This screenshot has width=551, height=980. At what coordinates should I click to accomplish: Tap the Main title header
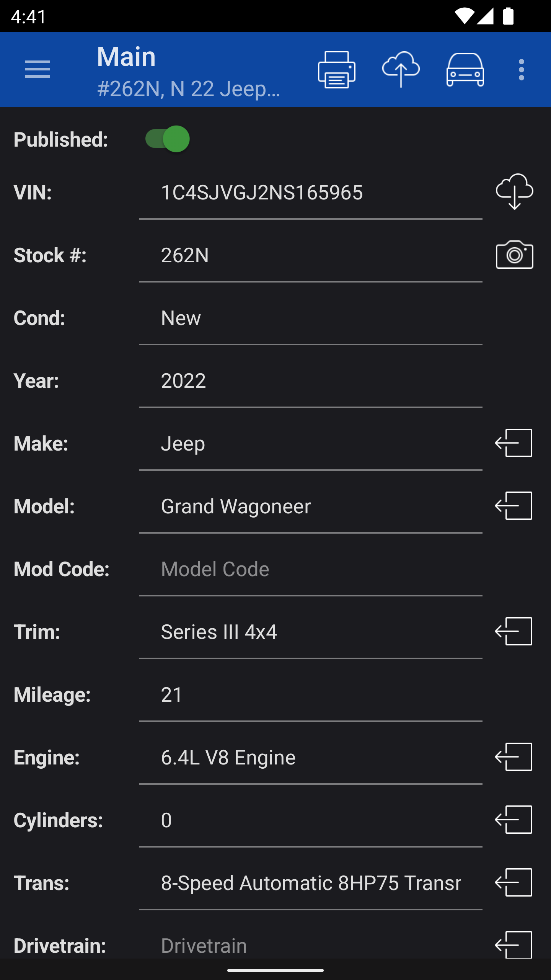pos(126,57)
